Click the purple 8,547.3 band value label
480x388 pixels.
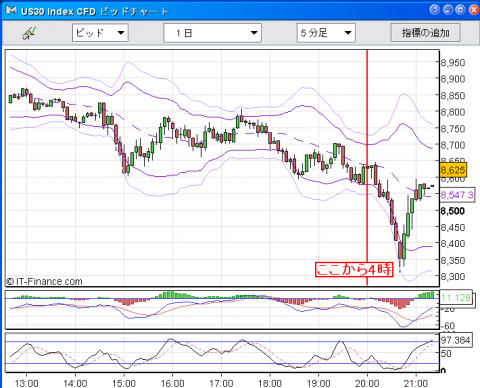(457, 195)
